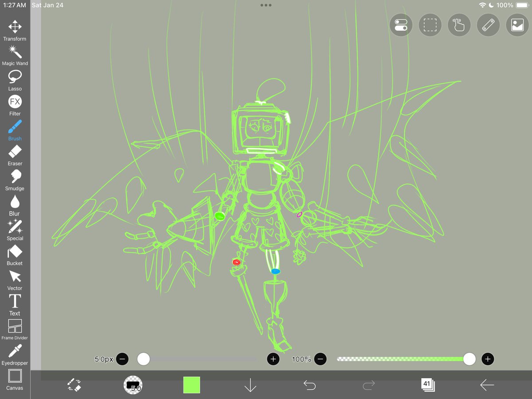Screen dimensions: 532x399
Task: Select the Vector tool
Action: point(15,280)
